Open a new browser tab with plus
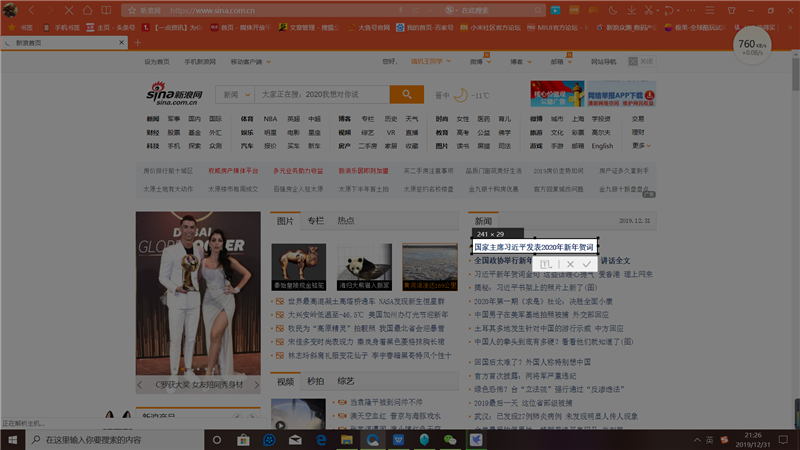 point(137,43)
